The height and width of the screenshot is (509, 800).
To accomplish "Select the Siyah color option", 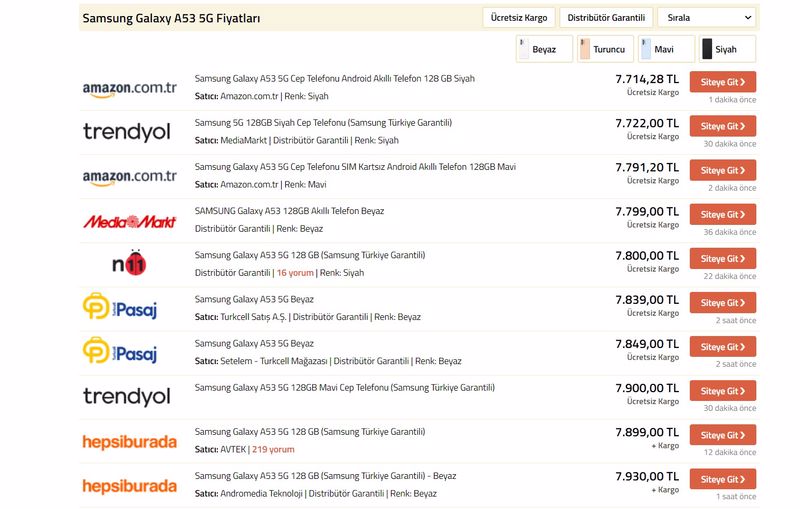I will click(x=727, y=49).
